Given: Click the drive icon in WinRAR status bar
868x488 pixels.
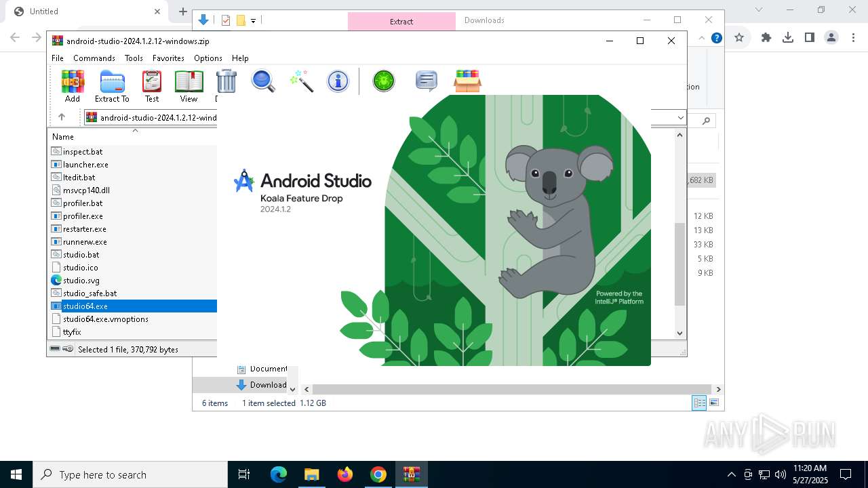Looking at the screenshot, I should 55,349.
